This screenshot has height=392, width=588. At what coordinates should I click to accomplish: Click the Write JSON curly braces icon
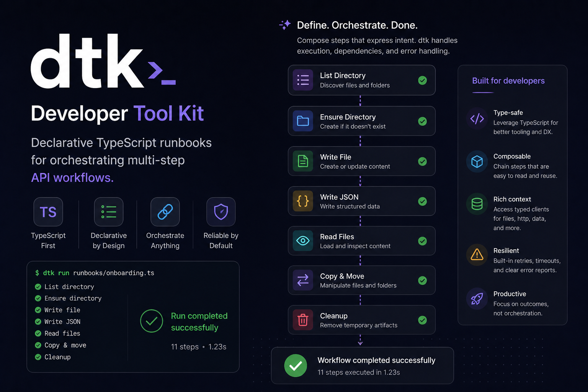303,201
